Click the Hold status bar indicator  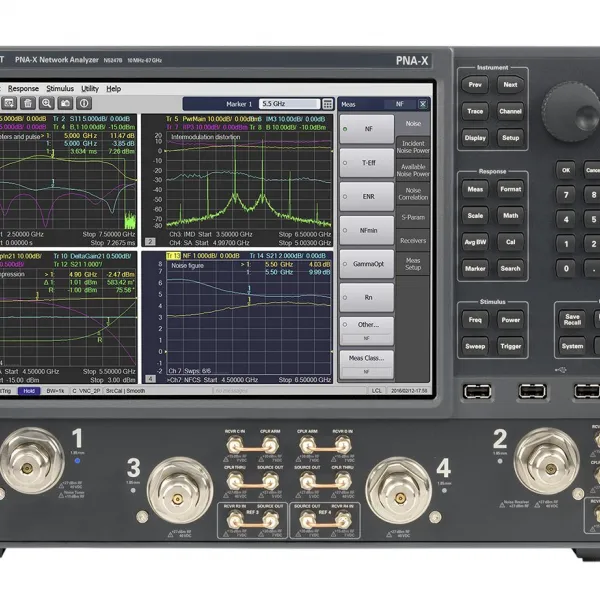[x=29, y=391]
